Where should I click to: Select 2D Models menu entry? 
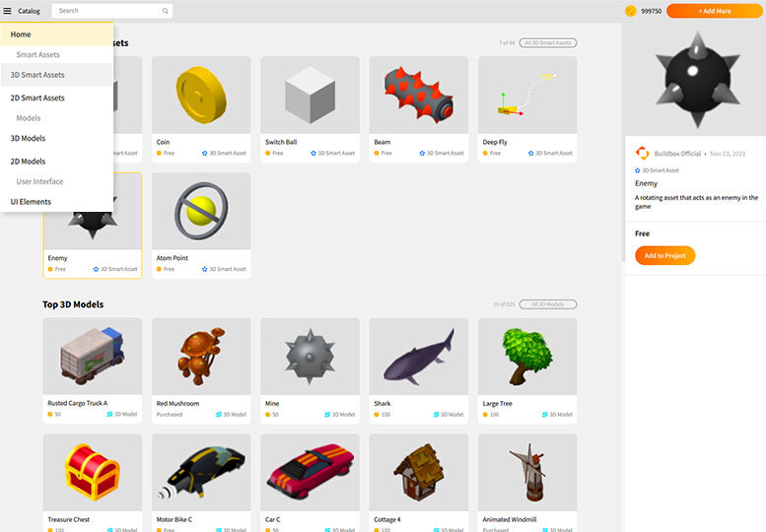56,162
